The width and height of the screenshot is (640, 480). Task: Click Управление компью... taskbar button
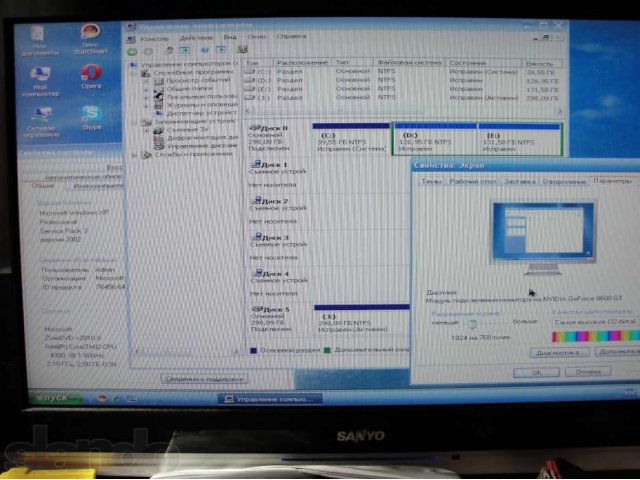(270, 398)
